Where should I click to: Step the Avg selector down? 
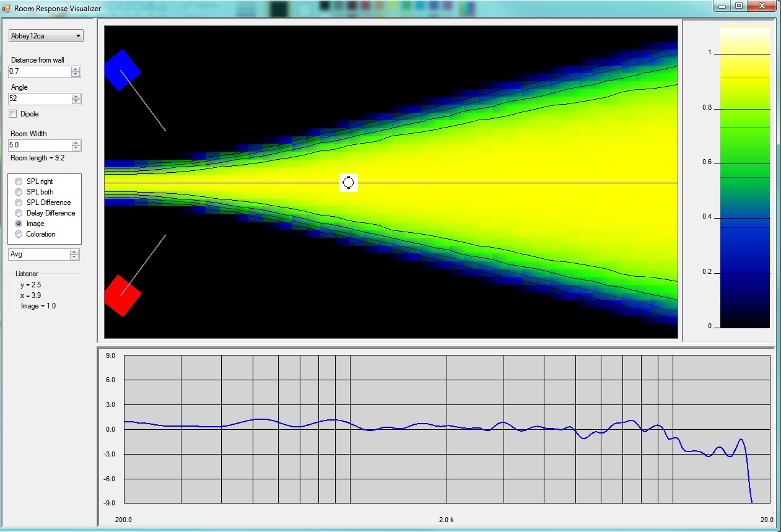74,257
